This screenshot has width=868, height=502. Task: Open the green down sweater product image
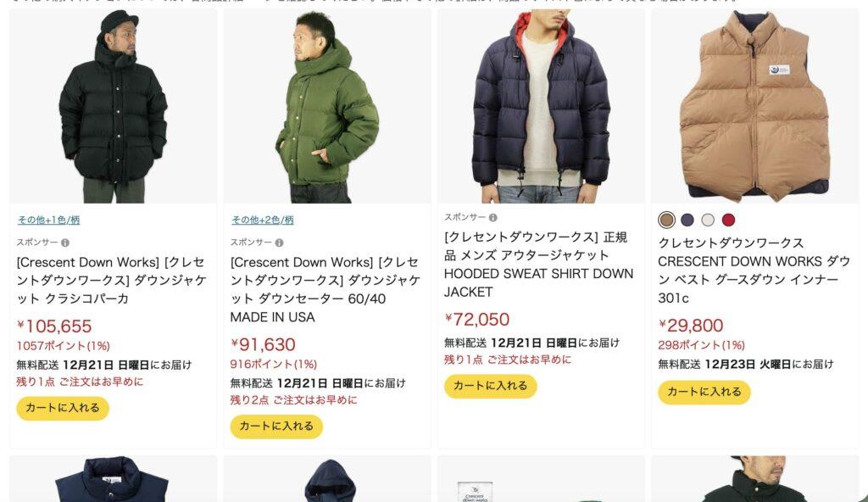(x=327, y=105)
